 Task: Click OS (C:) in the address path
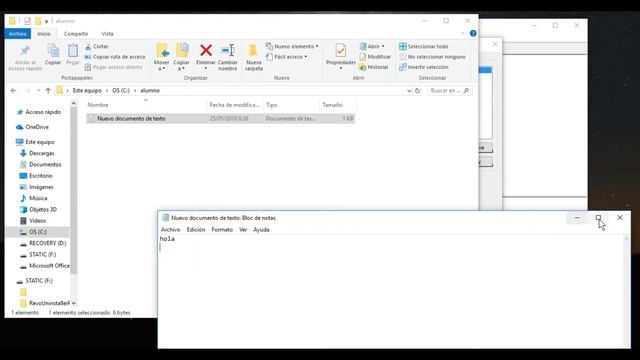(x=121, y=91)
